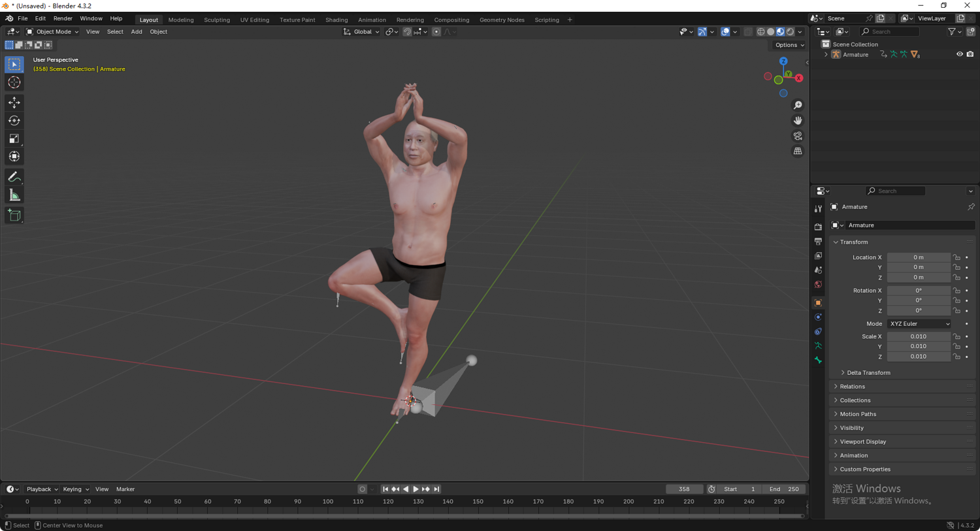Open the timeline Keying popover
Image resolution: width=980 pixels, height=531 pixels.
tap(75, 489)
